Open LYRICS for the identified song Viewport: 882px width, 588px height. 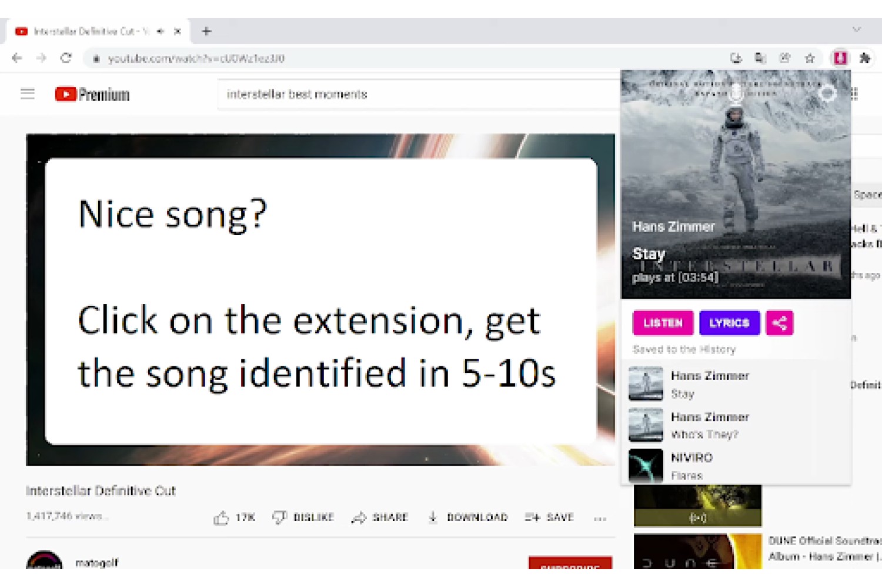click(729, 323)
